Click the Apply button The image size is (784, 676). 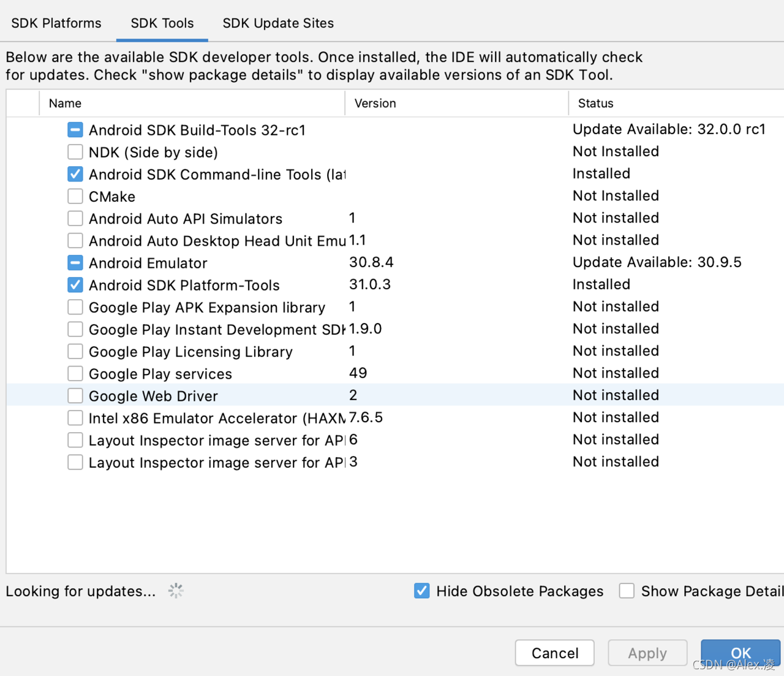(647, 653)
